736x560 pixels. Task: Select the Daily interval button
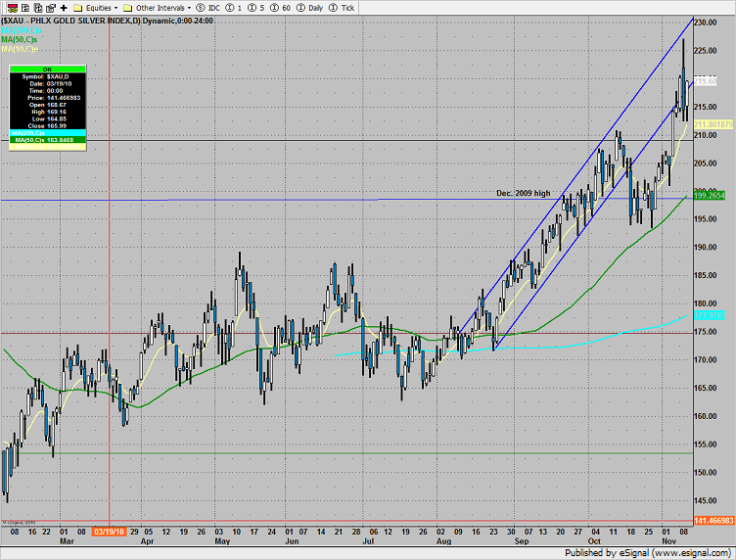tap(310, 8)
